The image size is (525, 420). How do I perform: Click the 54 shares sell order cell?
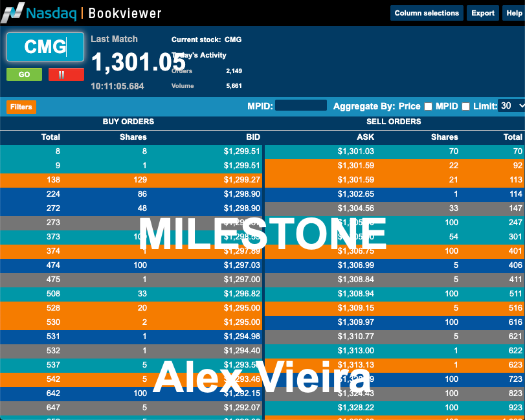[x=454, y=237]
